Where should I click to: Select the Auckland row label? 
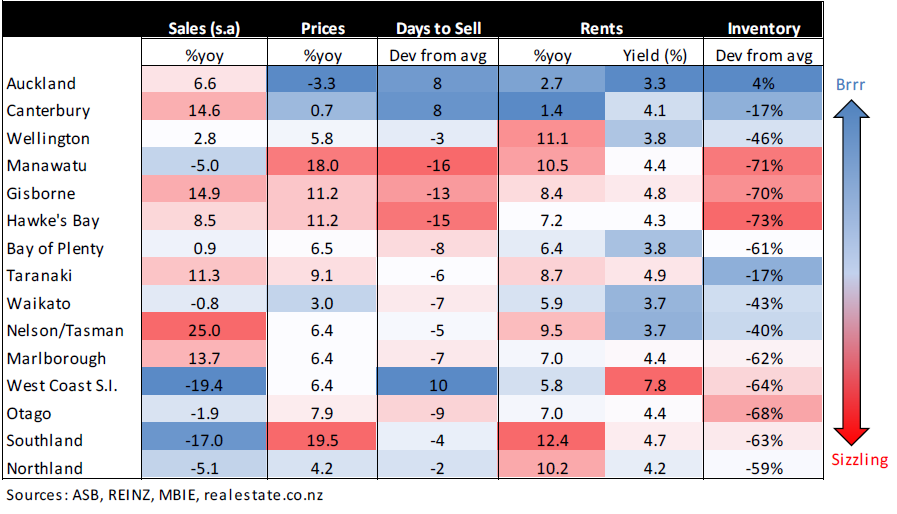(x=41, y=84)
